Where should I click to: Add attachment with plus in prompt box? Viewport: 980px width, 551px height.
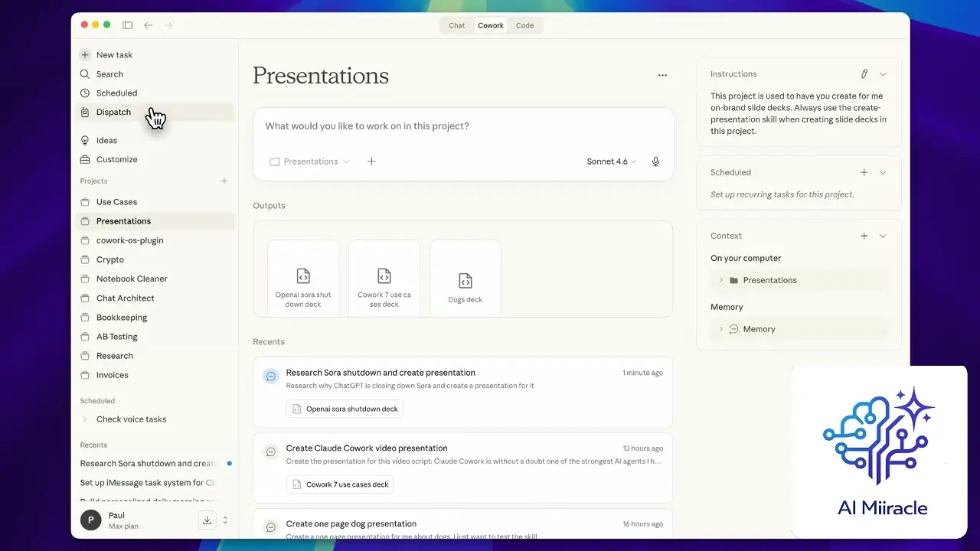pos(371,161)
